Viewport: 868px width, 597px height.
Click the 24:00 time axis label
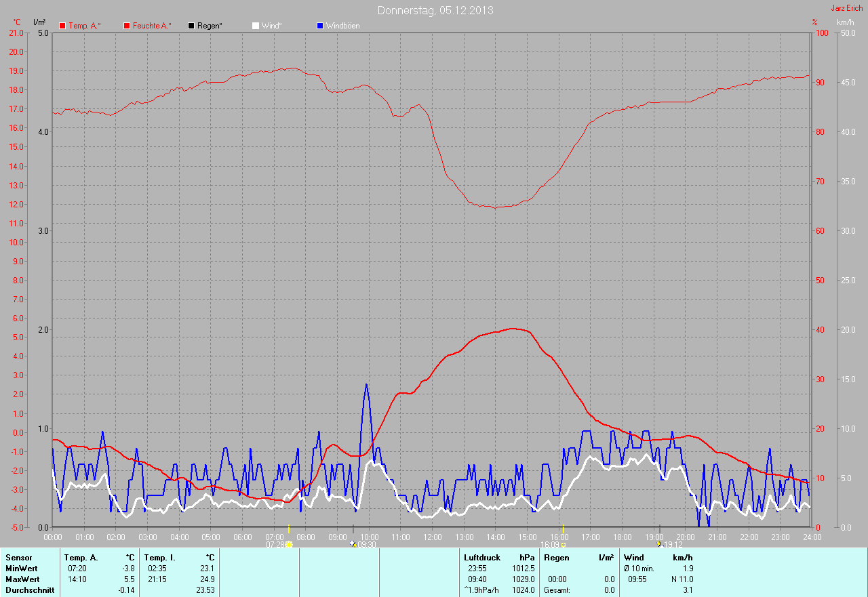click(x=811, y=537)
